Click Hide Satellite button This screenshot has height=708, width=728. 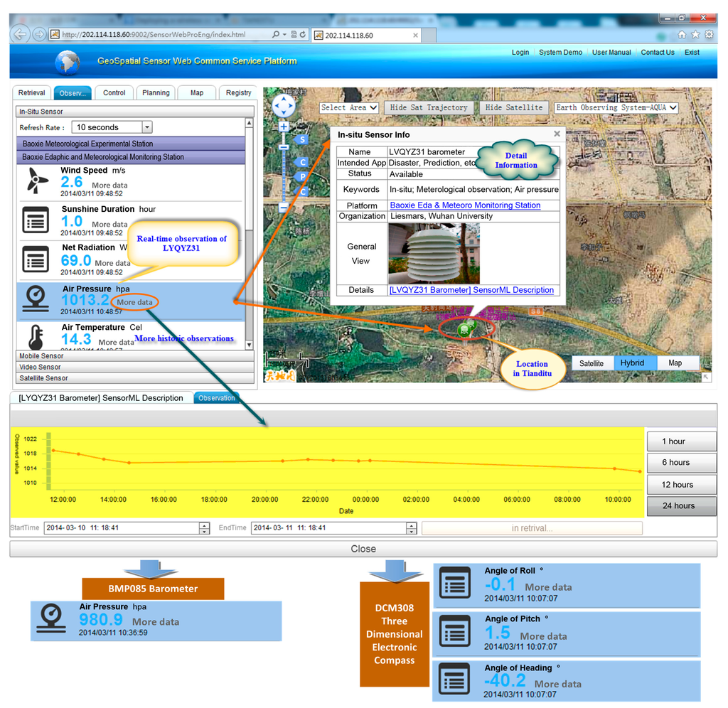[x=514, y=108]
